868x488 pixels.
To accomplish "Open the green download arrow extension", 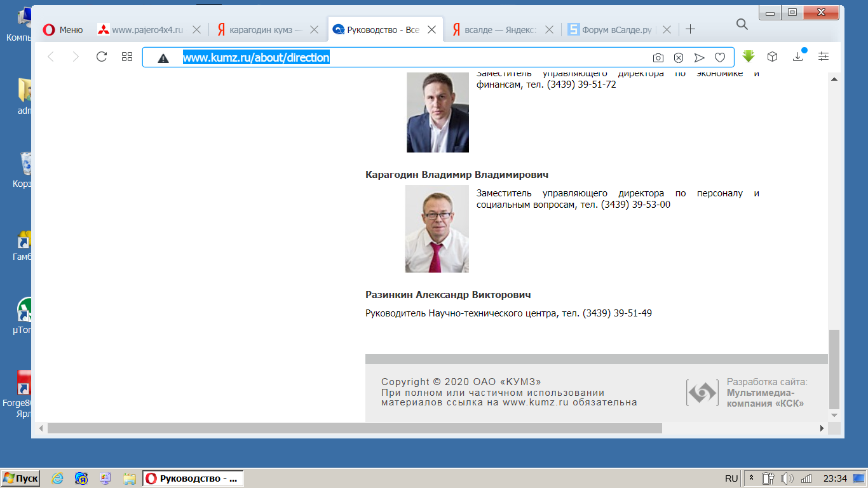I will pyautogui.click(x=749, y=57).
